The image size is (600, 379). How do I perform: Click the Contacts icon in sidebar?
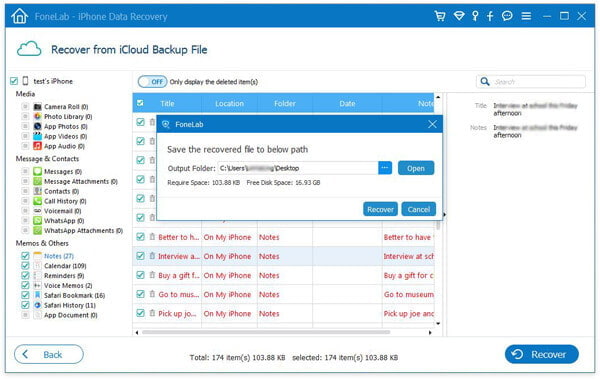[38, 191]
